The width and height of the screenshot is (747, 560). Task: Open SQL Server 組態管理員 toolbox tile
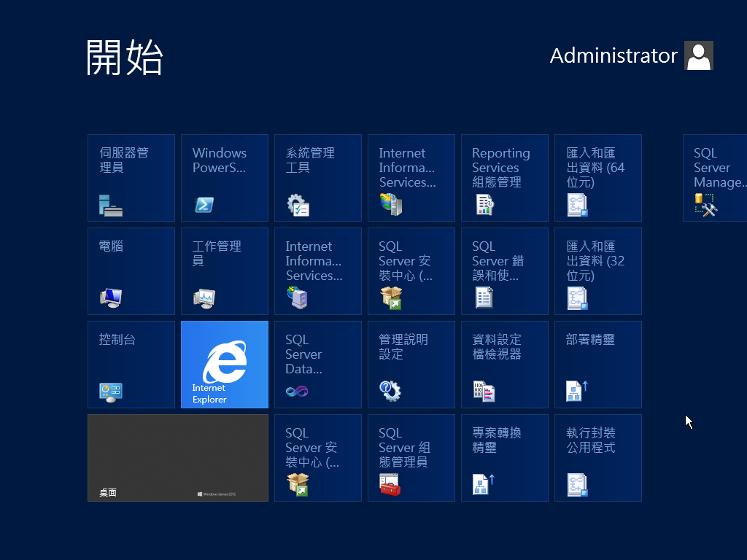tap(411, 458)
